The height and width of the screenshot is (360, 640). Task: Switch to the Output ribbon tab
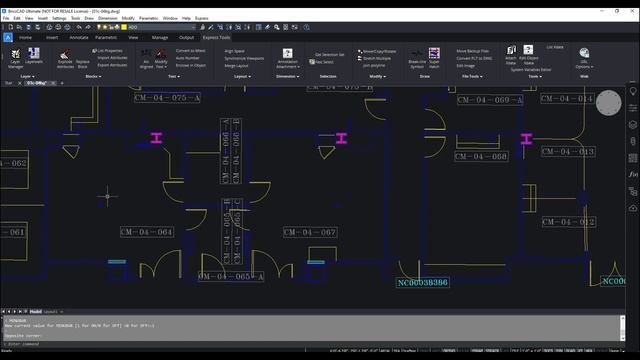187,37
